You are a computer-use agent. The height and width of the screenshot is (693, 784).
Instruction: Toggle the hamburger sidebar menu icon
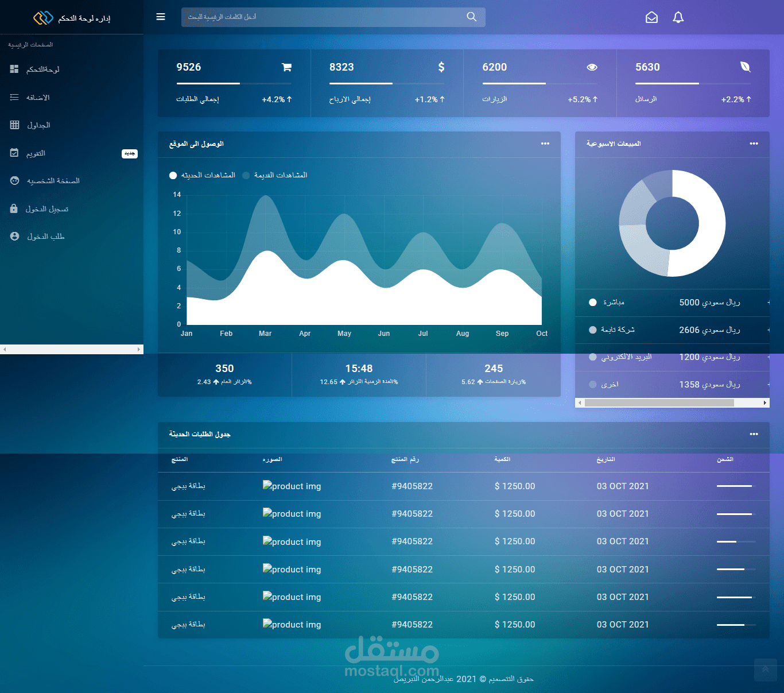coord(161,17)
